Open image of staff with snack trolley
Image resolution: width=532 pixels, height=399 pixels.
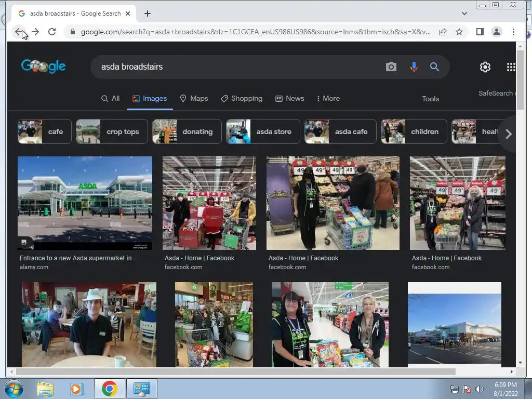tap(333, 203)
